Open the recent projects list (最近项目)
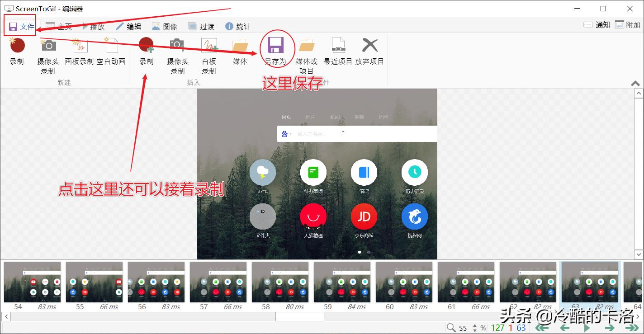Screen dimensions: 644x334 [x=337, y=52]
